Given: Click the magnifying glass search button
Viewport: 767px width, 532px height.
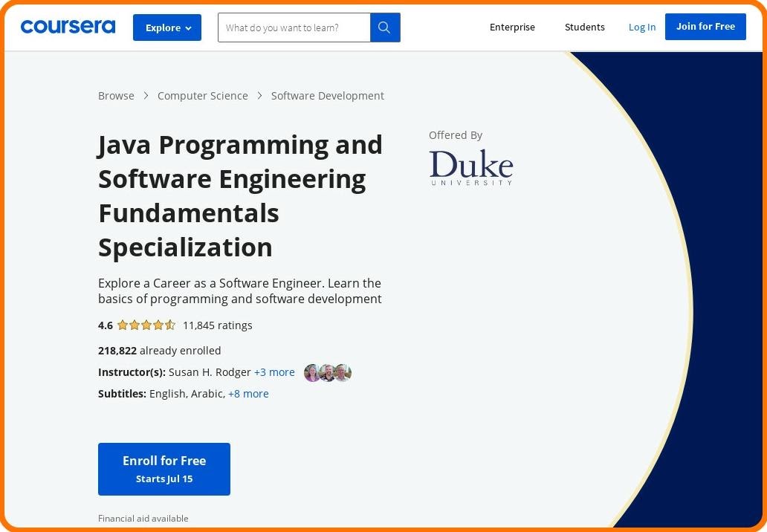Looking at the screenshot, I should point(385,27).
